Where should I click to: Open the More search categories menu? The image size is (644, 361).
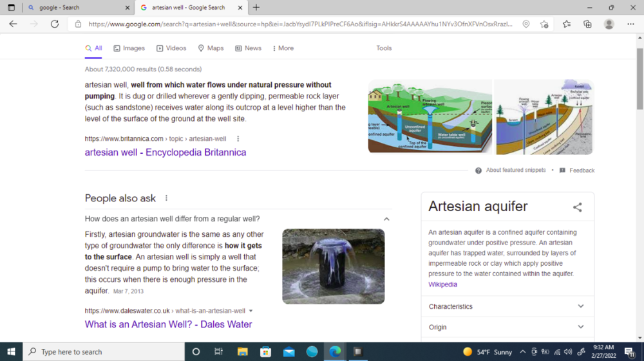[283, 48]
